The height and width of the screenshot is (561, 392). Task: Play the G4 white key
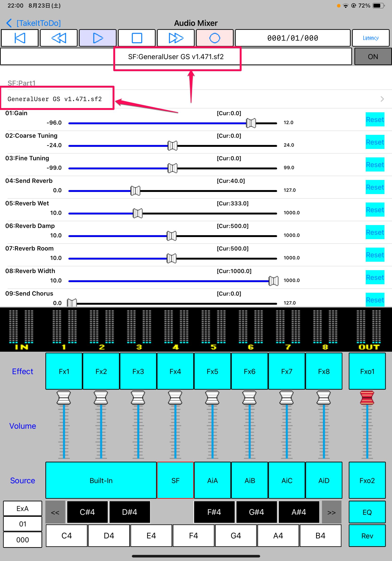[x=235, y=536]
